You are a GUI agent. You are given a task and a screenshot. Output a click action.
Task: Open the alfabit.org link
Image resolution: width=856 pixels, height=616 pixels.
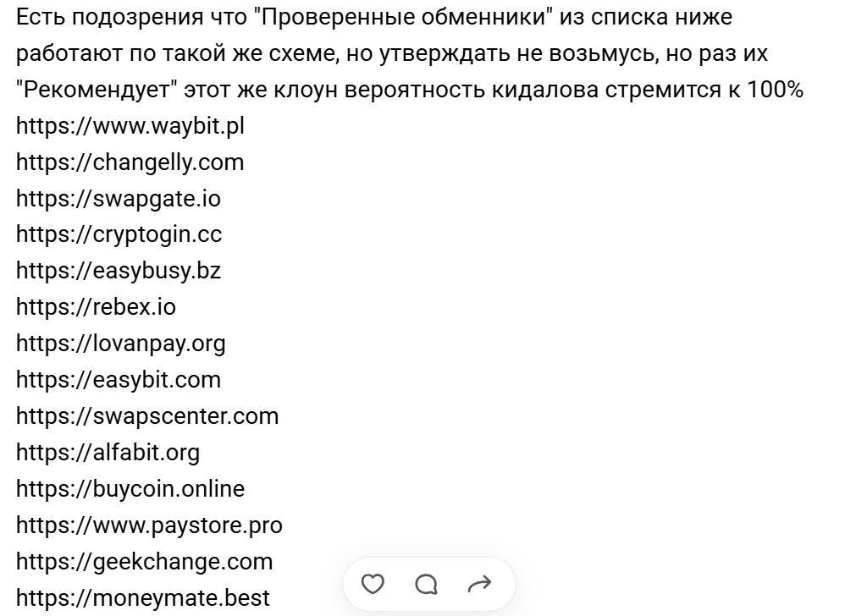(108, 453)
